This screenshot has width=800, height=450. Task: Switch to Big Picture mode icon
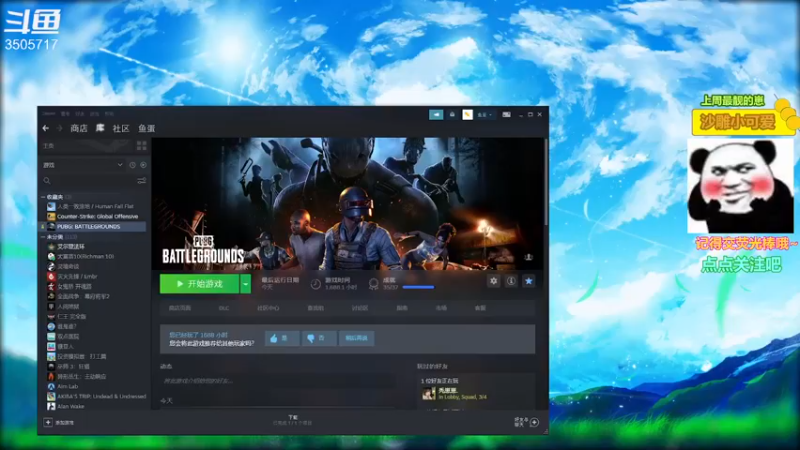(x=506, y=114)
